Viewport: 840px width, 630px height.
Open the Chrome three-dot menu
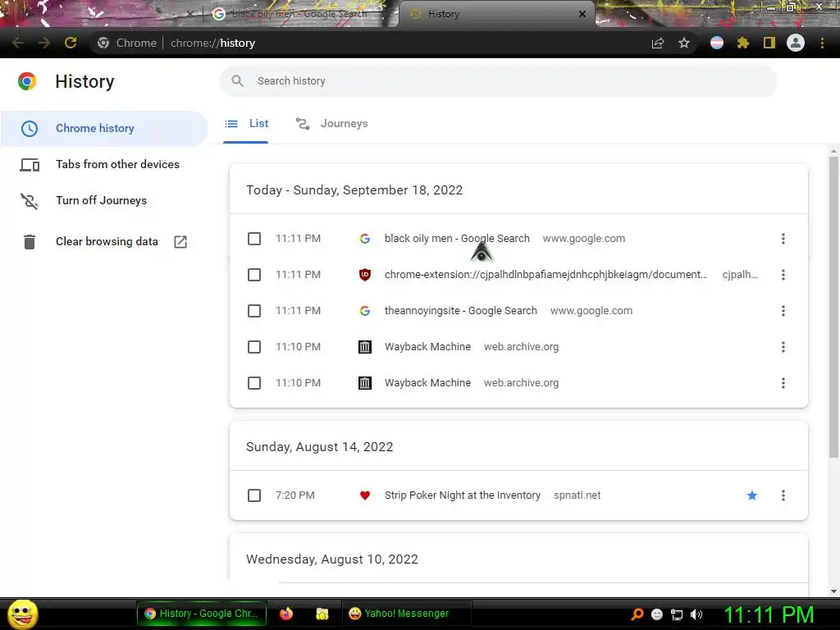tap(822, 43)
